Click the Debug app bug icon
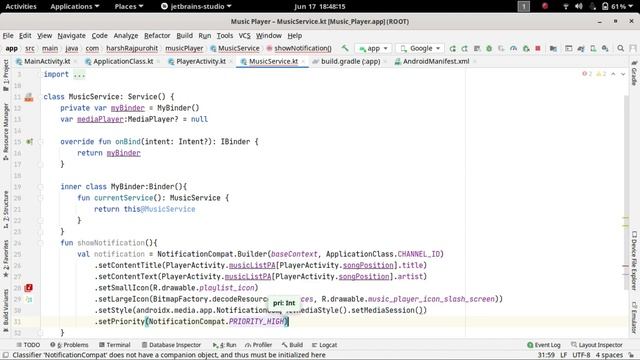 (x=489, y=48)
